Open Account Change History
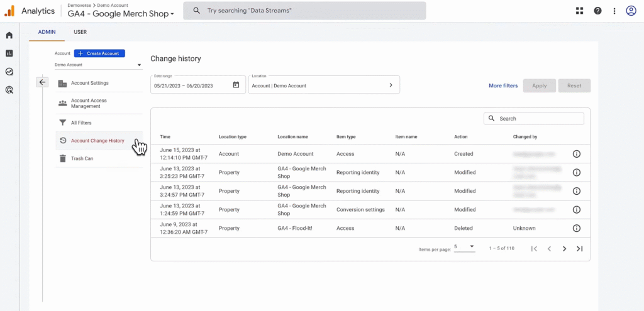This screenshot has height=311, width=644. [99, 141]
